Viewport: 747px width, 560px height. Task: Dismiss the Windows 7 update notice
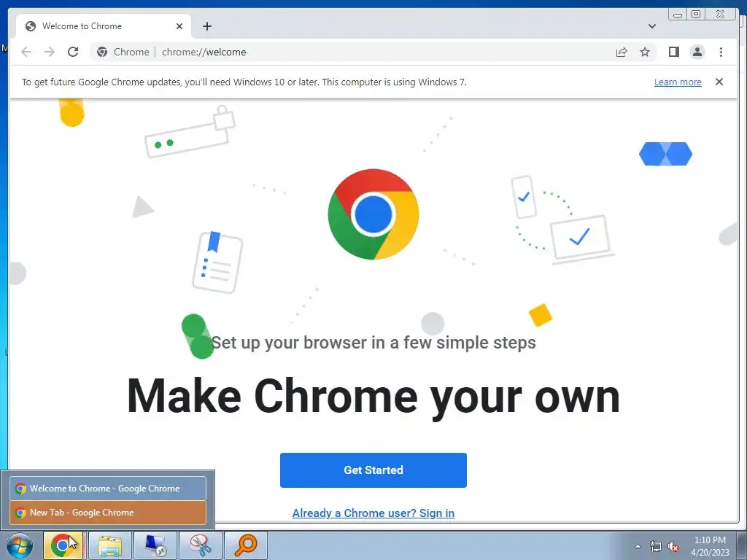click(719, 82)
